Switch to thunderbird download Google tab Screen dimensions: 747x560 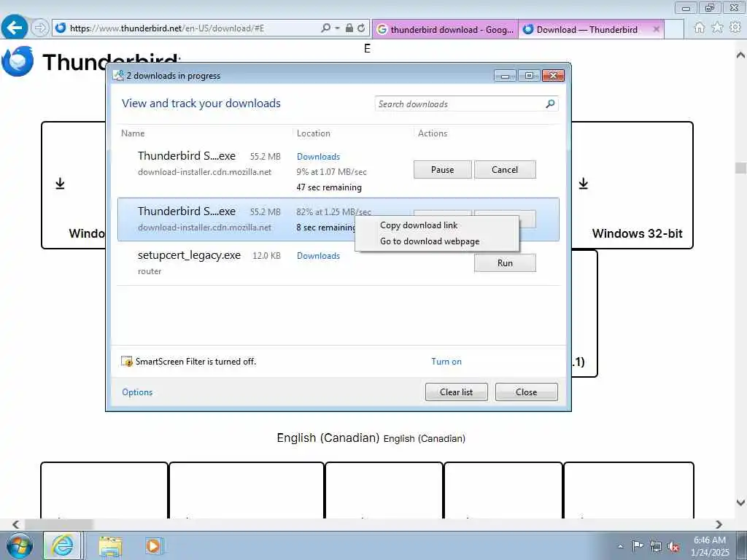point(446,29)
